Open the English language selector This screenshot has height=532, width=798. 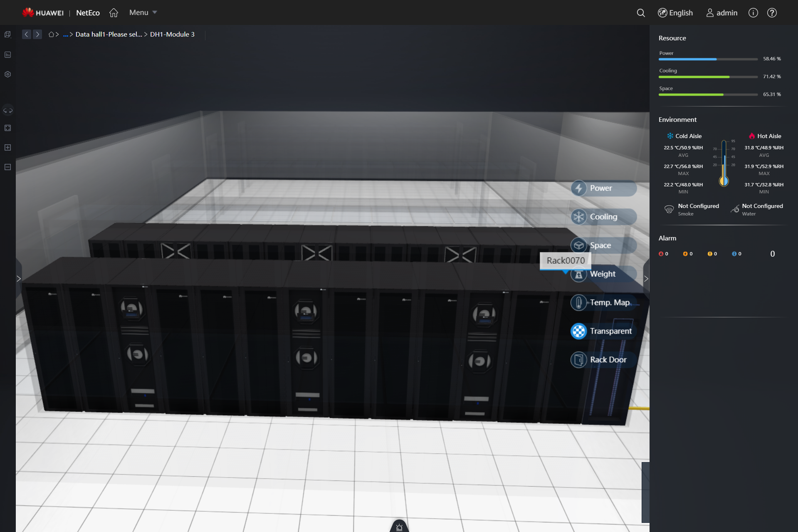point(675,12)
